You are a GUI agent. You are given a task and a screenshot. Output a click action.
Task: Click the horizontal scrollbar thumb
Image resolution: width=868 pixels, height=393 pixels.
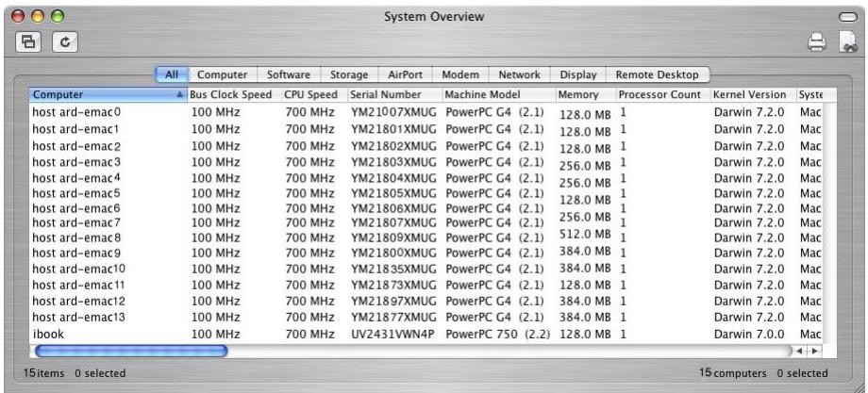point(130,351)
